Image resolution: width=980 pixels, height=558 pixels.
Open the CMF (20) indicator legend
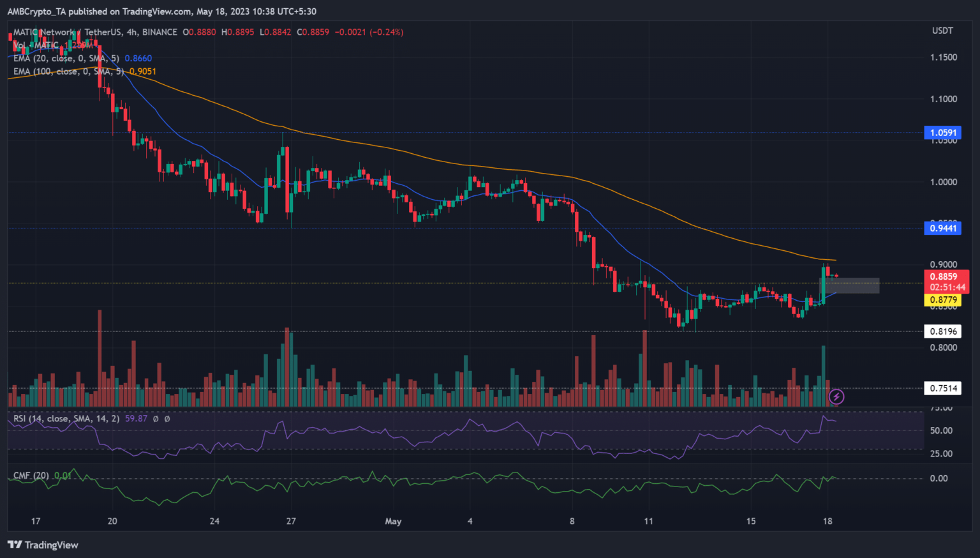(x=31, y=476)
